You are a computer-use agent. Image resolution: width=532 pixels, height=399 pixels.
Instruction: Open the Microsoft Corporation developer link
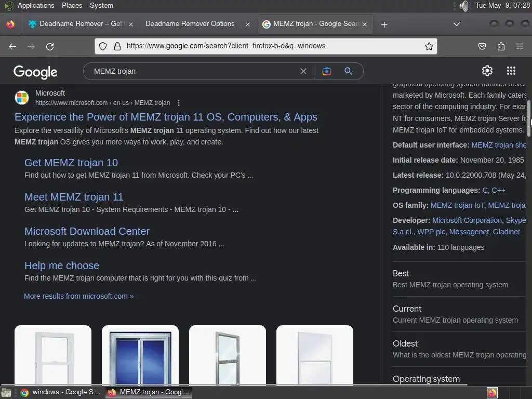[467, 220]
